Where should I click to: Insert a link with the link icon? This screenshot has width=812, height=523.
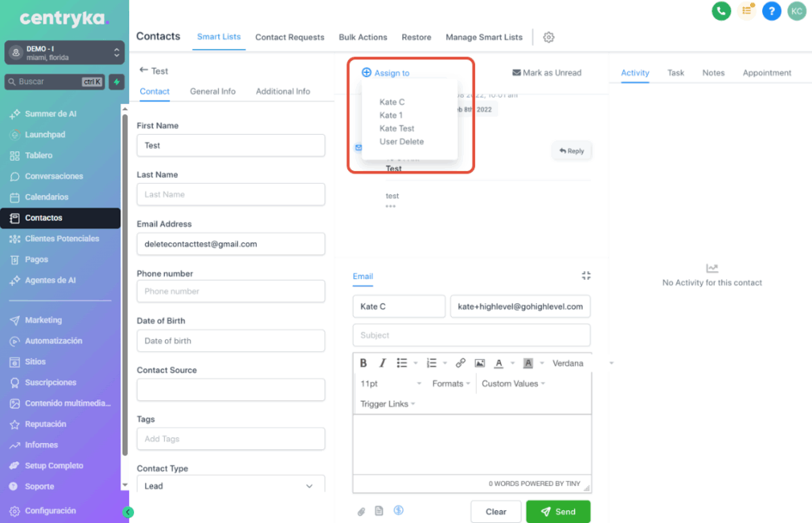pyautogui.click(x=460, y=363)
